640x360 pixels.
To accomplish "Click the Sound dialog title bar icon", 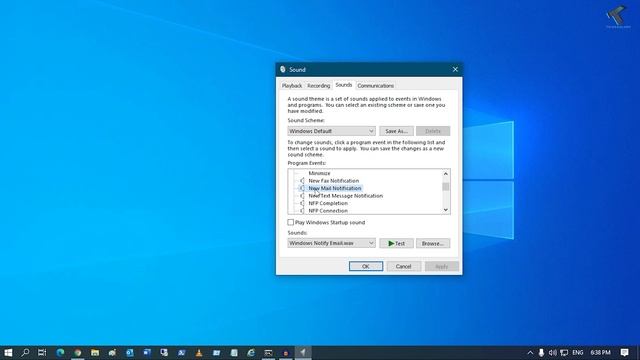I will click(x=282, y=69).
